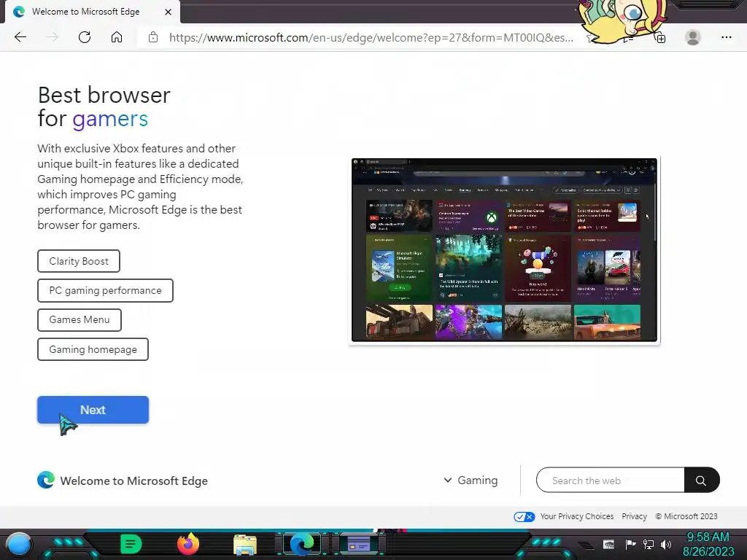Click the '© Microsoft 2023' footer text

coord(686,516)
